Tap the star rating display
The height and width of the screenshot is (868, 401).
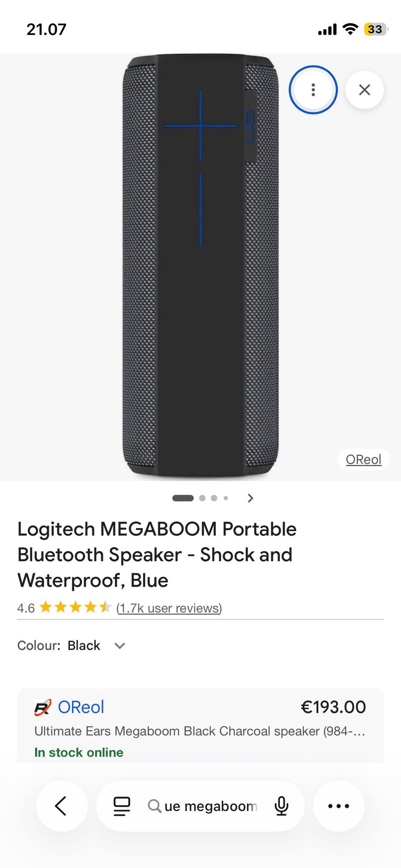pyautogui.click(x=75, y=607)
